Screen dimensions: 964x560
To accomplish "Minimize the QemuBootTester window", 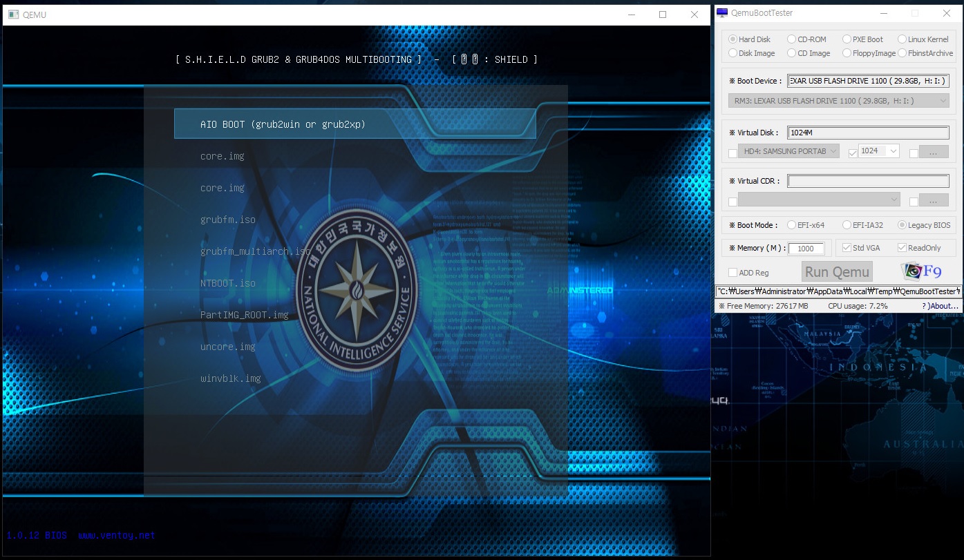I will pos(884,13).
